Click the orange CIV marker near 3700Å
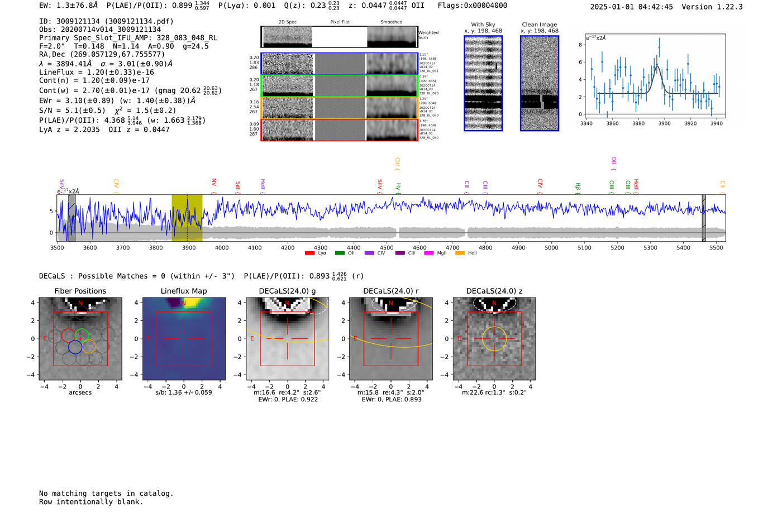The image size is (782, 532). pos(116,186)
